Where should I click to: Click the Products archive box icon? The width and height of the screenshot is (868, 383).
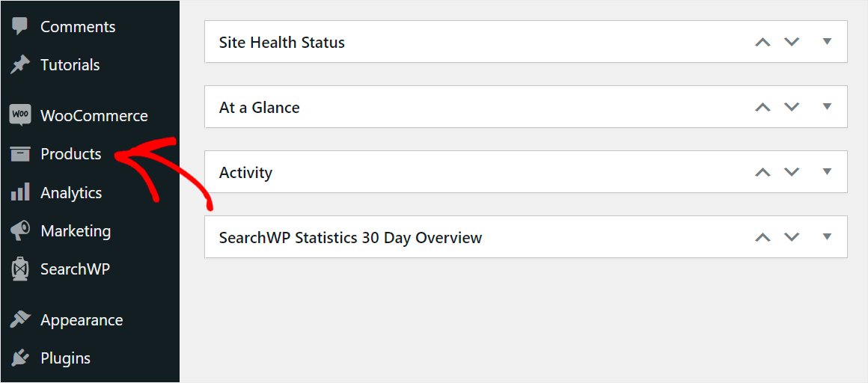point(20,154)
